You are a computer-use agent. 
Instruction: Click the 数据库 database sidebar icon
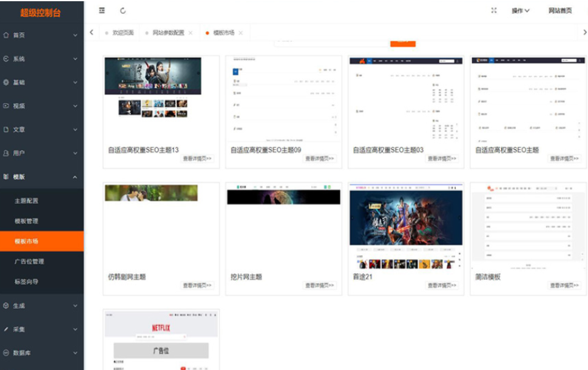coord(7,352)
